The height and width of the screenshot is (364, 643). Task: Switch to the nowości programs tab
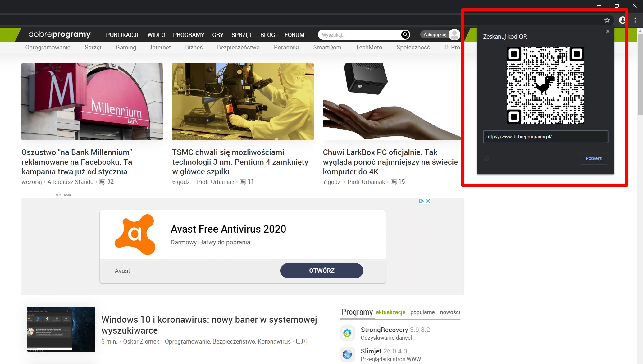[450, 312]
